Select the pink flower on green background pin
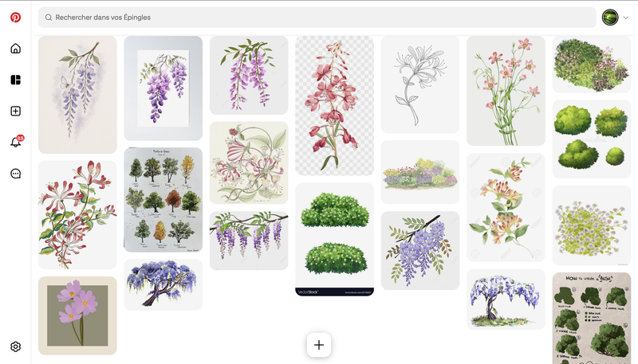Viewport: 638px width, 364px height. click(x=77, y=315)
